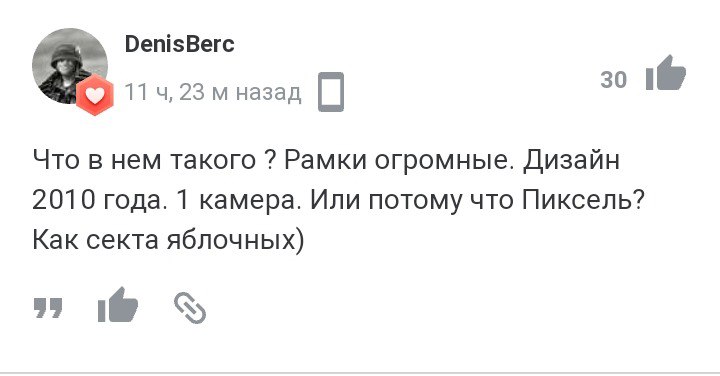Click the word "Пиксель?" in the comment
The height and width of the screenshot is (376, 720).
(x=583, y=201)
